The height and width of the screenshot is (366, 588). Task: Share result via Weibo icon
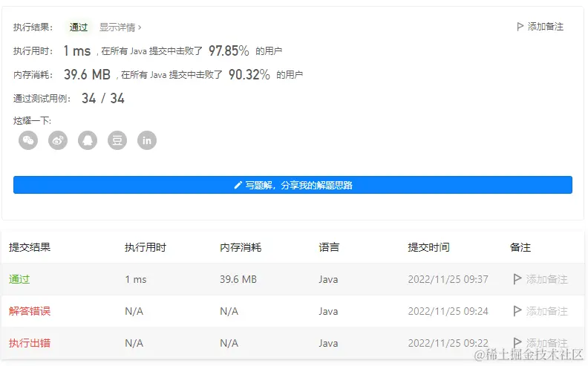[58, 140]
